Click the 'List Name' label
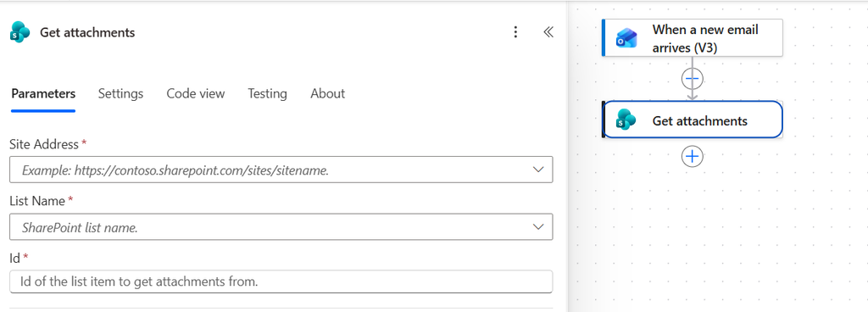 coord(37,202)
